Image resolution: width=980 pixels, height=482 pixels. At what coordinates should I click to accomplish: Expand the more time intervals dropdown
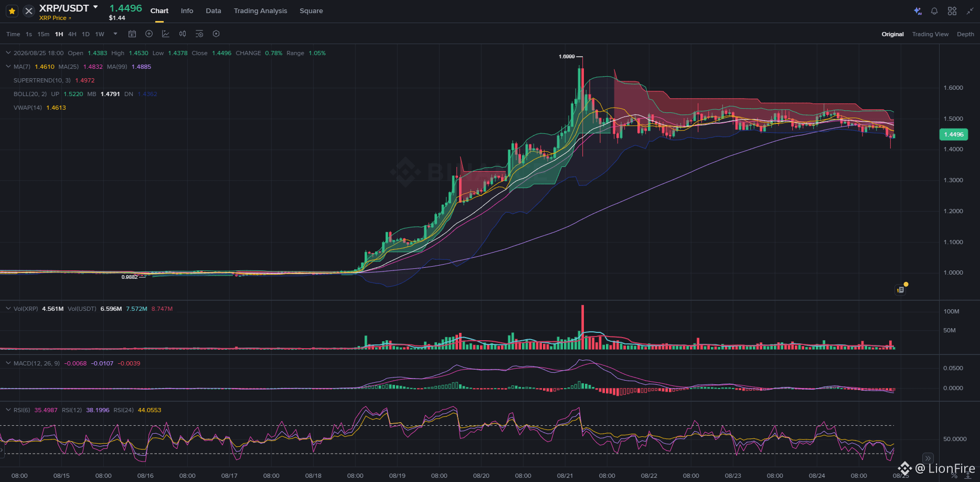pos(115,34)
